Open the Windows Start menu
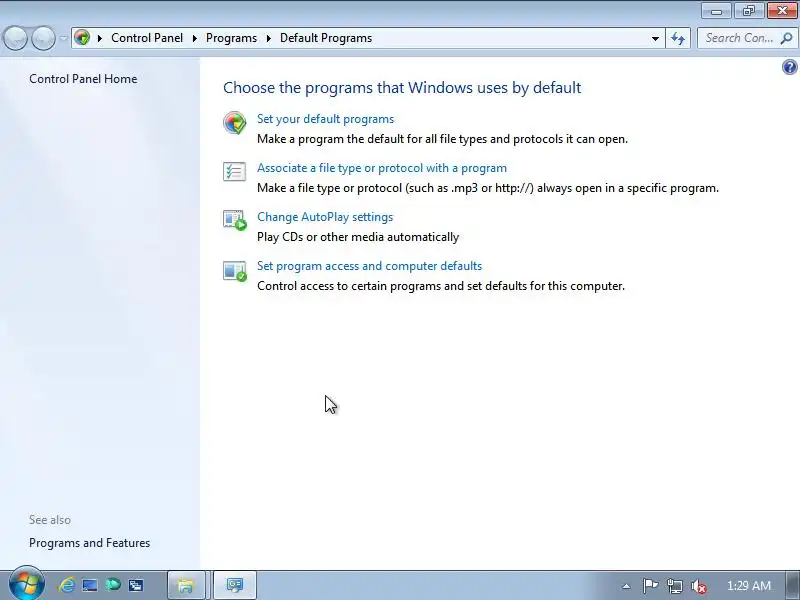 click(26, 584)
